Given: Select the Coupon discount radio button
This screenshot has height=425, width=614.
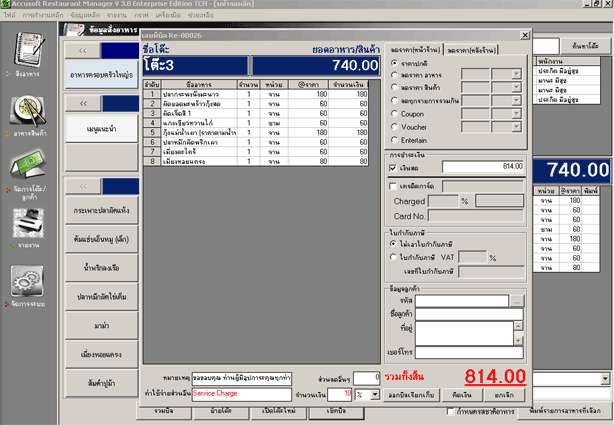Looking at the screenshot, I should pyautogui.click(x=392, y=114).
